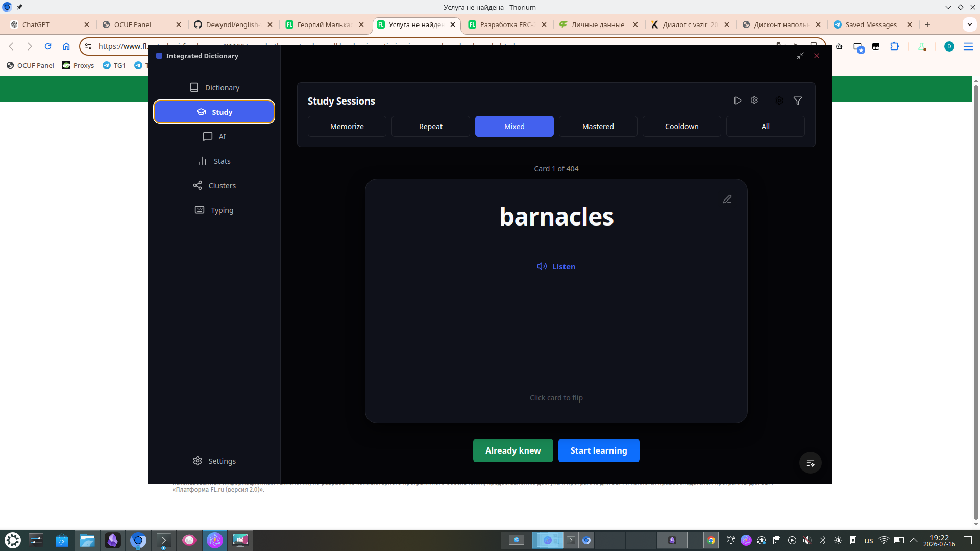
Task: Switch to the Dewyndl/english GitHub tab
Action: [233, 24]
